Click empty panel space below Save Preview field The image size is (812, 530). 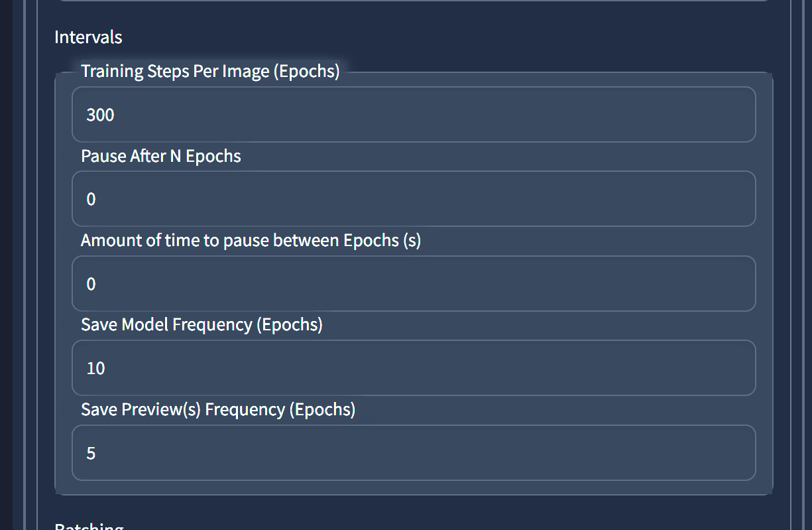(414, 488)
